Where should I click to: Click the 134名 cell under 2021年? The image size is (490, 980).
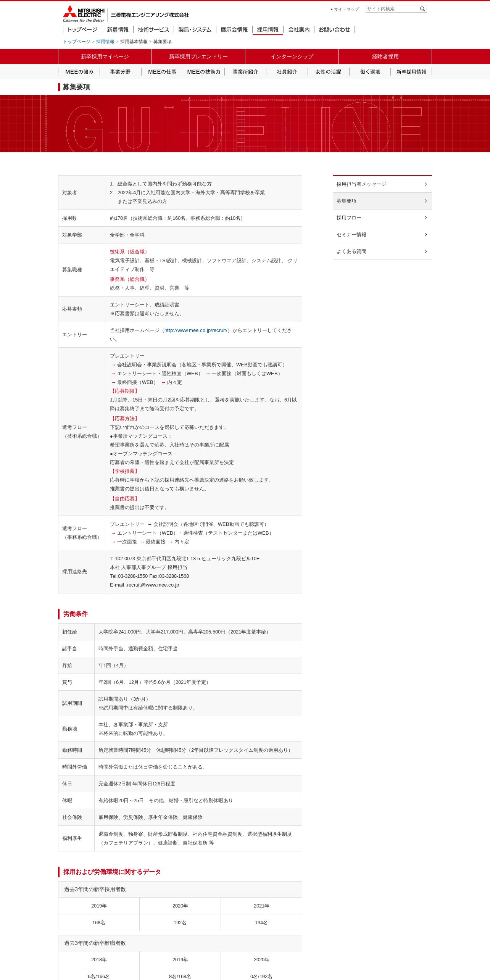pyautogui.click(x=261, y=923)
